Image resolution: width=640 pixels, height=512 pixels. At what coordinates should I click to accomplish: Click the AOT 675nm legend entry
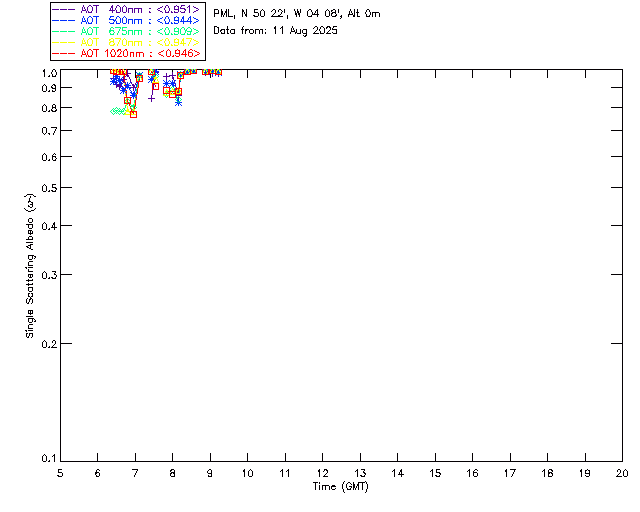127,31
